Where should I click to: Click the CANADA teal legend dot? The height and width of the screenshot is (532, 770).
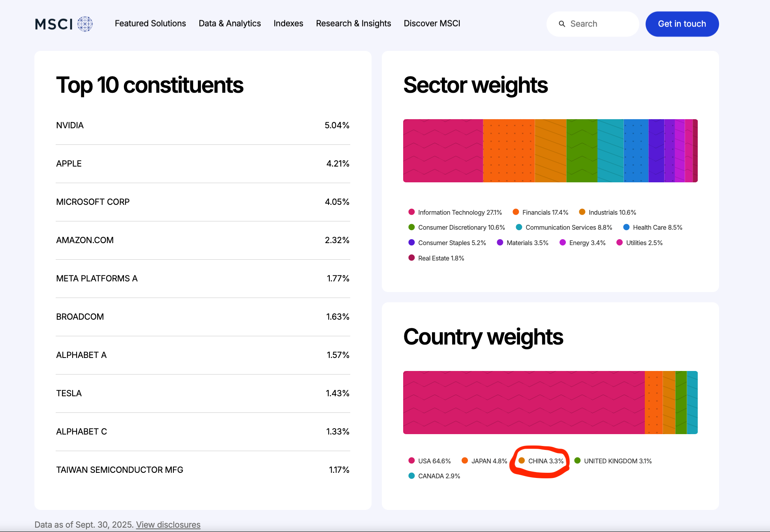tap(411, 476)
